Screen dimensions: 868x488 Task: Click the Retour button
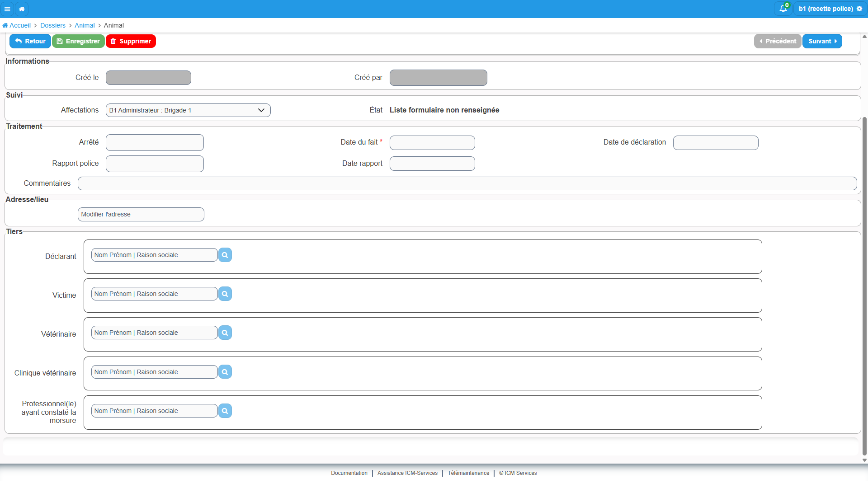[30, 41]
